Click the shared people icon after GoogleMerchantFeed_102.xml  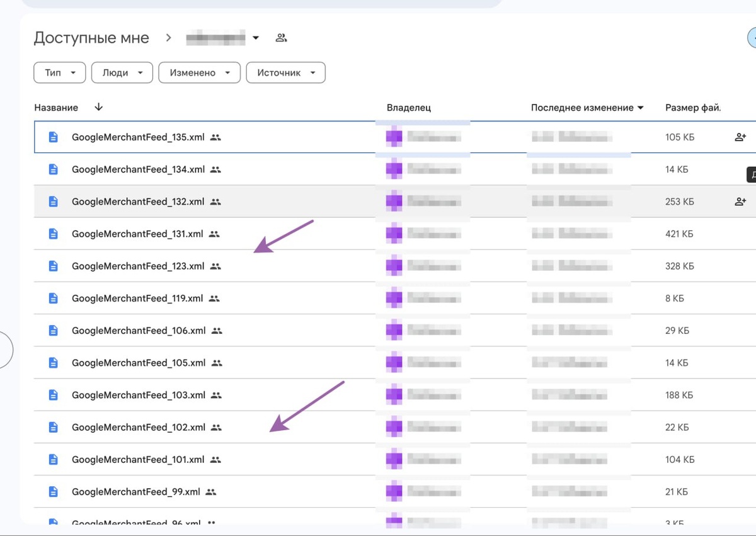click(x=217, y=428)
